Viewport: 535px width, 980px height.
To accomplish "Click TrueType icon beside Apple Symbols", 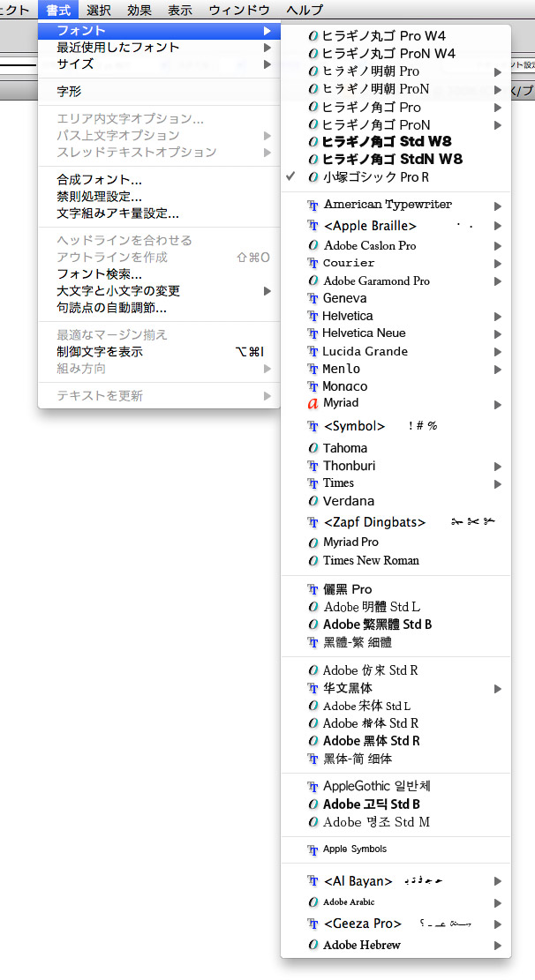I will click(313, 850).
